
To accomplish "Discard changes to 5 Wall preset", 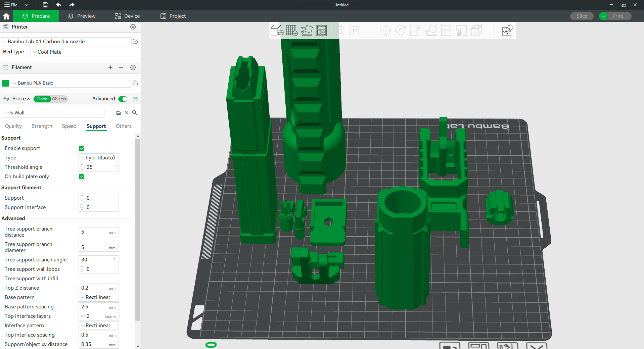I will click(127, 113).
